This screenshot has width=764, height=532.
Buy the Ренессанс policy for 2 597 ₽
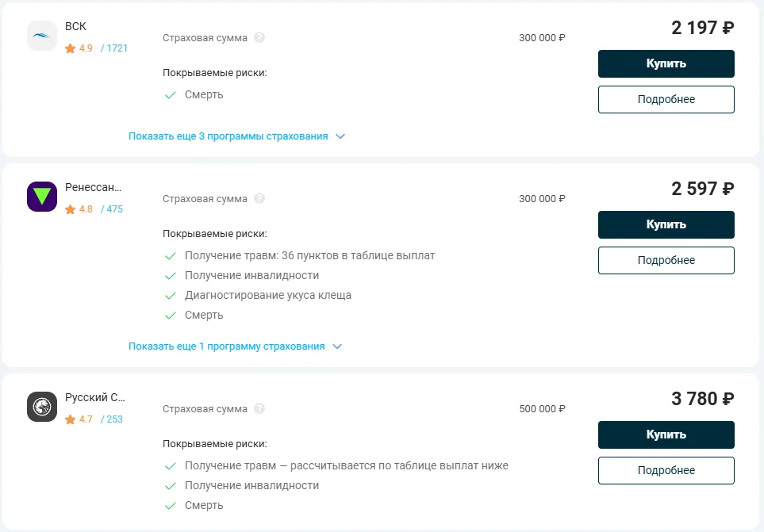point(666,225)
